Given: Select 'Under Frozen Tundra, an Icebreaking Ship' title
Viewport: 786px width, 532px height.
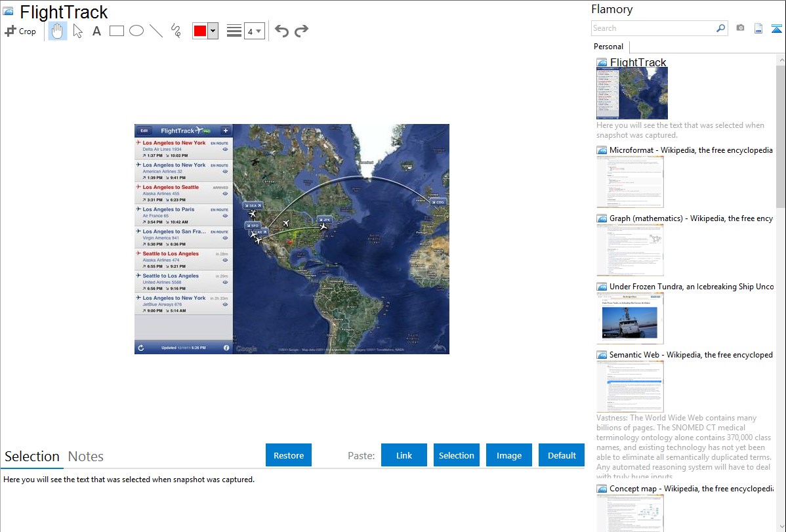Looking at the screenshot, I should [692, 286].
